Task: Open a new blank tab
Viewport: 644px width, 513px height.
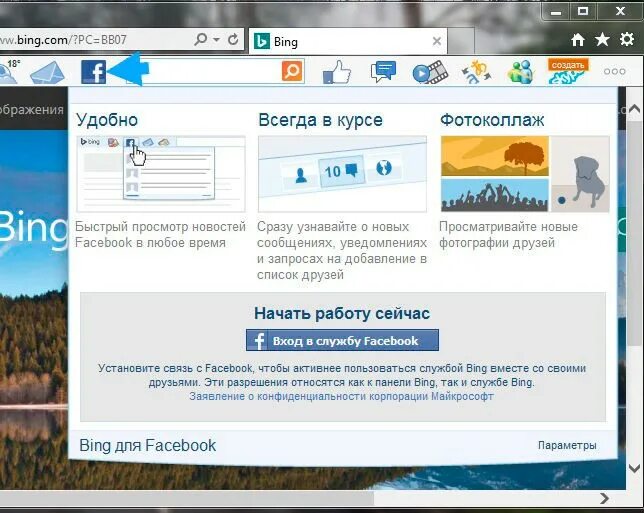Action: [461, 41]
